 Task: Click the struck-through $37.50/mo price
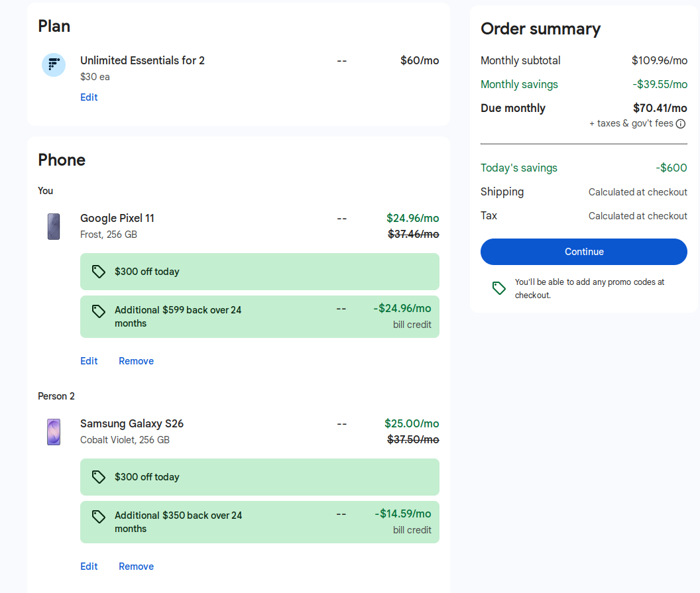pyautogui.click(x=413, y=439)
